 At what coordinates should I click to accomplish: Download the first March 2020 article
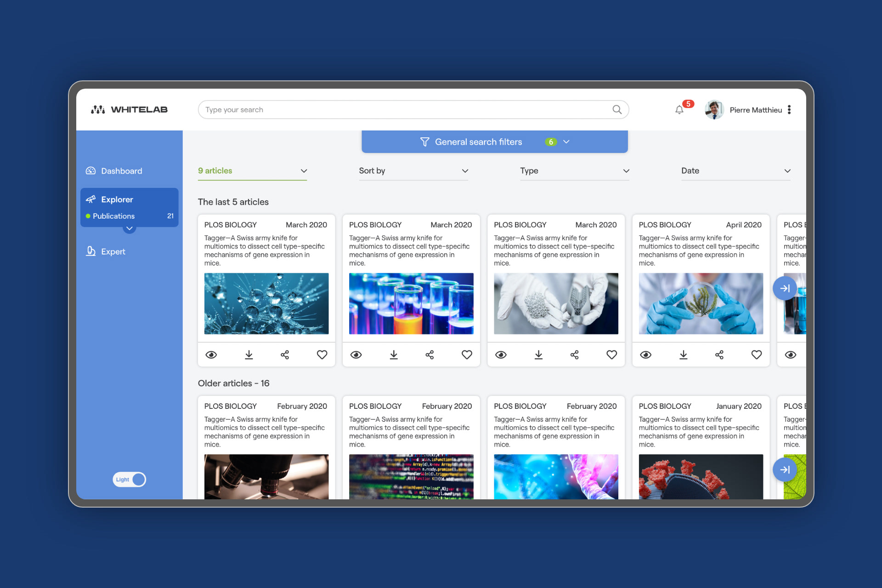(x=249, y=355)
